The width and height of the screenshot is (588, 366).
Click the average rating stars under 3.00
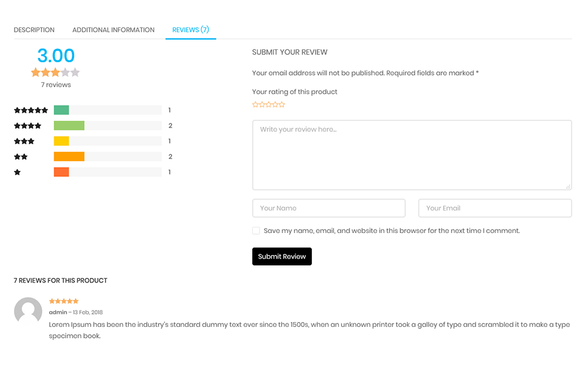coord(55,72)
